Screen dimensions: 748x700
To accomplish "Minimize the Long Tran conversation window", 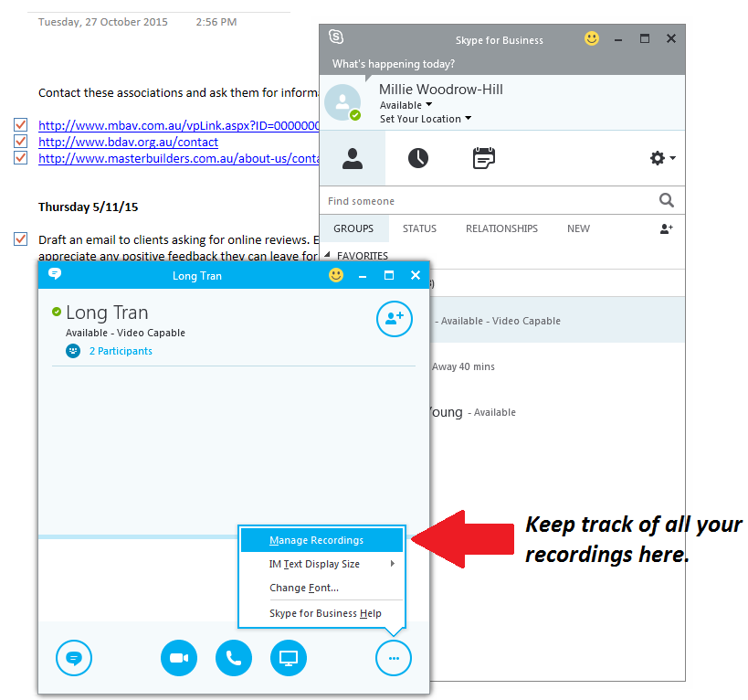I will [363, 276].
